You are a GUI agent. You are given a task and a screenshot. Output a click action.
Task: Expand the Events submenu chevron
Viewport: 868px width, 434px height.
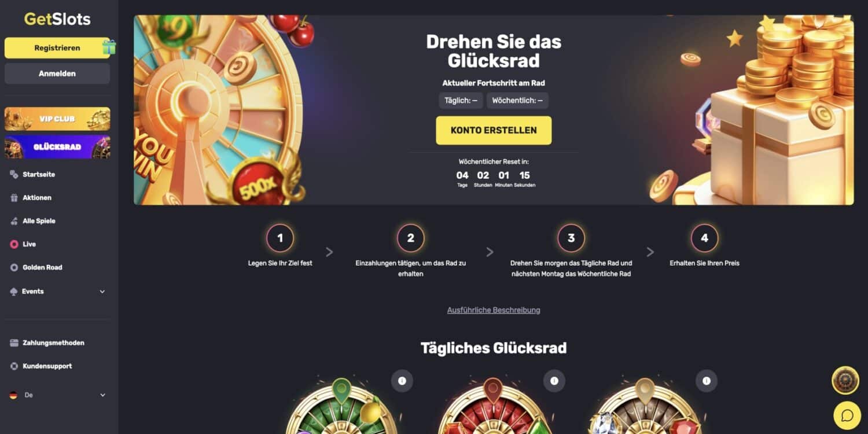point(102,292)
